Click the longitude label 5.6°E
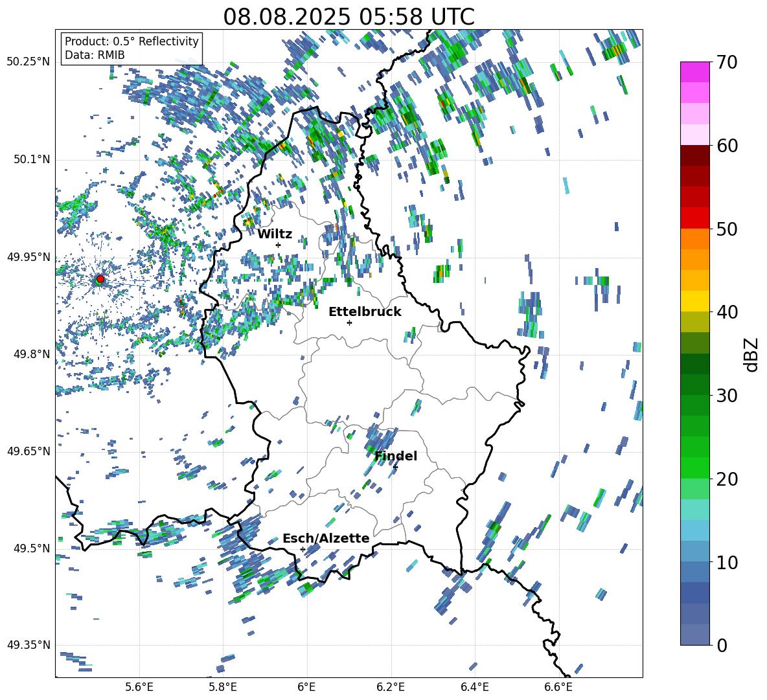This screenshot has height=700, width=767. [x=139, y=687]
